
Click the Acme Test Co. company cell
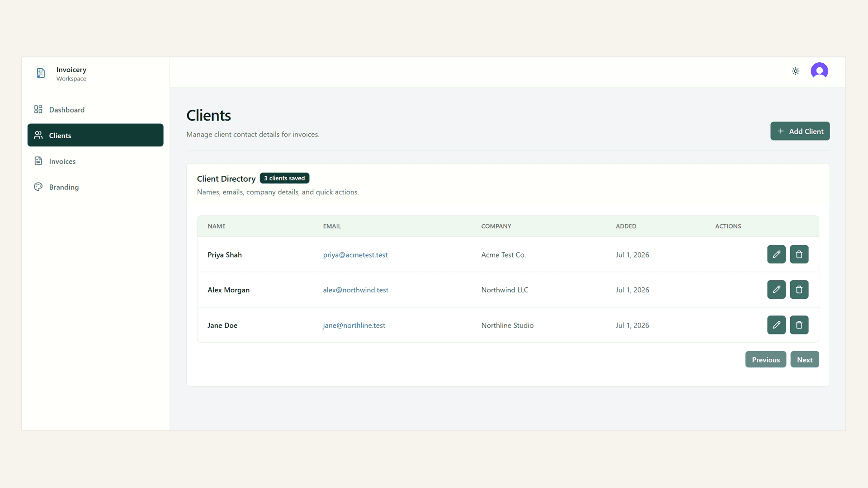[503, 255]
